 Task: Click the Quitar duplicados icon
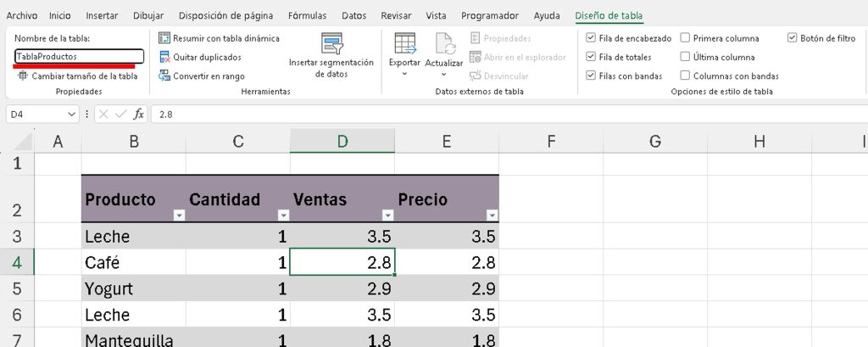click(165, 57)
